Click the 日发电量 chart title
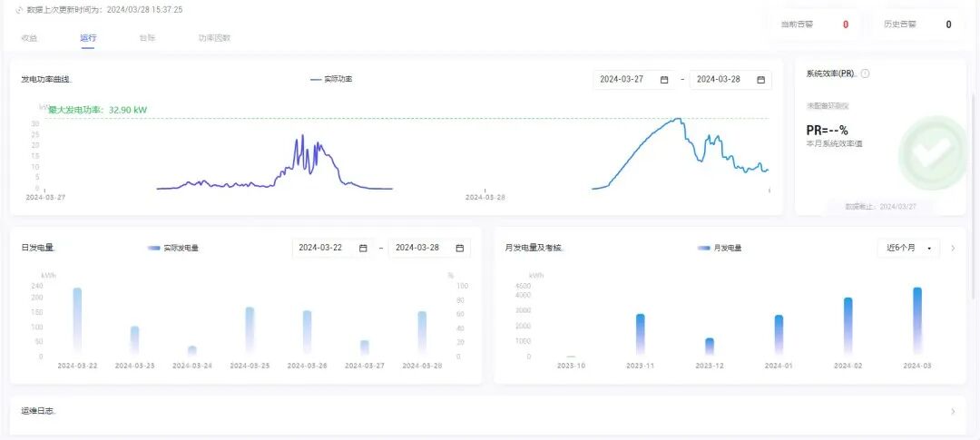Image resolution: width=980 pixels, height=440 pixels. pyautogui.click(x=39, y=249)
